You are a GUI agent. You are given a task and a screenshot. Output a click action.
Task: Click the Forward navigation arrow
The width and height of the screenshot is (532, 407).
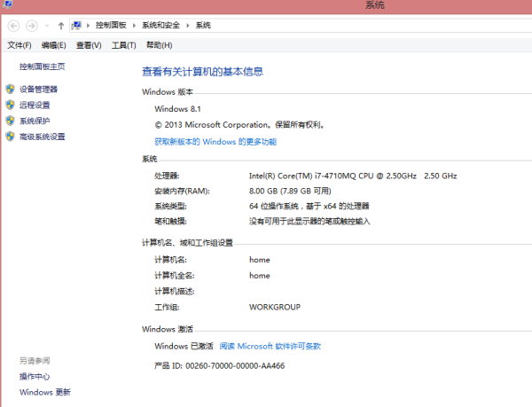pos(32,26)
